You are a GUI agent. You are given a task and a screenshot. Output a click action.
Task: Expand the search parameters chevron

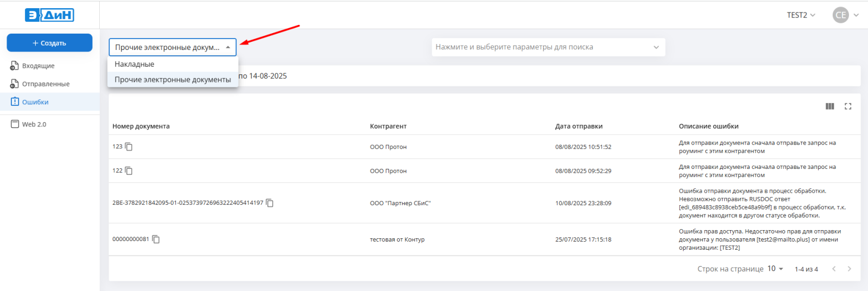(x=656, y=47)
